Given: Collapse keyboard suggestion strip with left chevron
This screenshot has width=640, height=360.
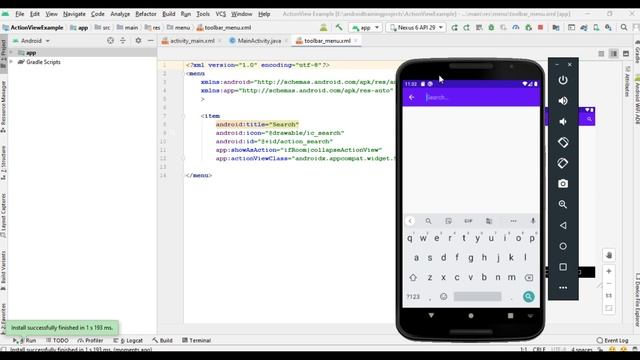Looking at the screenshot, I should 410,221.
